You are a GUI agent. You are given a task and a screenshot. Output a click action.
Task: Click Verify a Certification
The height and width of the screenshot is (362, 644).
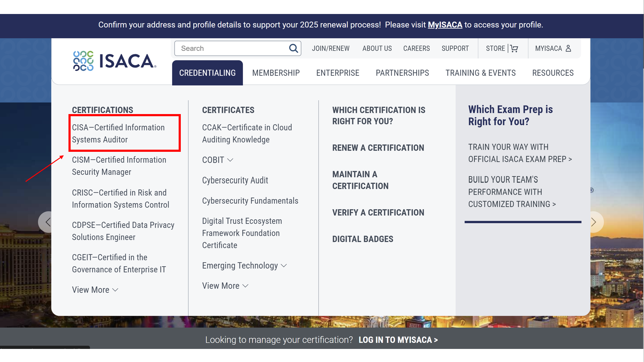click(x=378, y=213)
